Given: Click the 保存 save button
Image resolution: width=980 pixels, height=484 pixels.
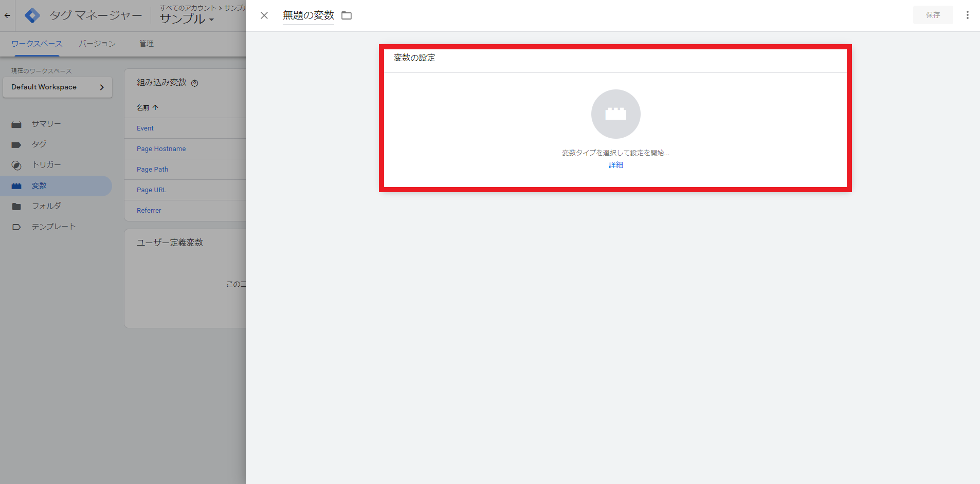Looking at the screenshot, I should (933, 15).
